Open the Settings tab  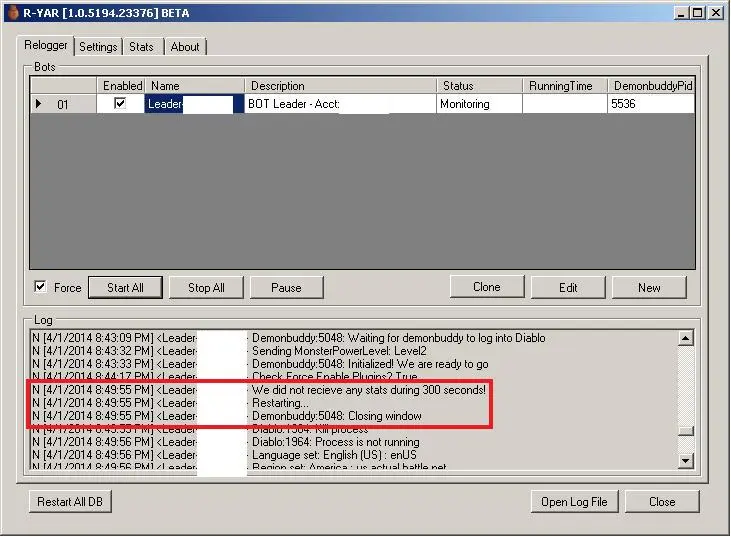click(x=98, y=47)
